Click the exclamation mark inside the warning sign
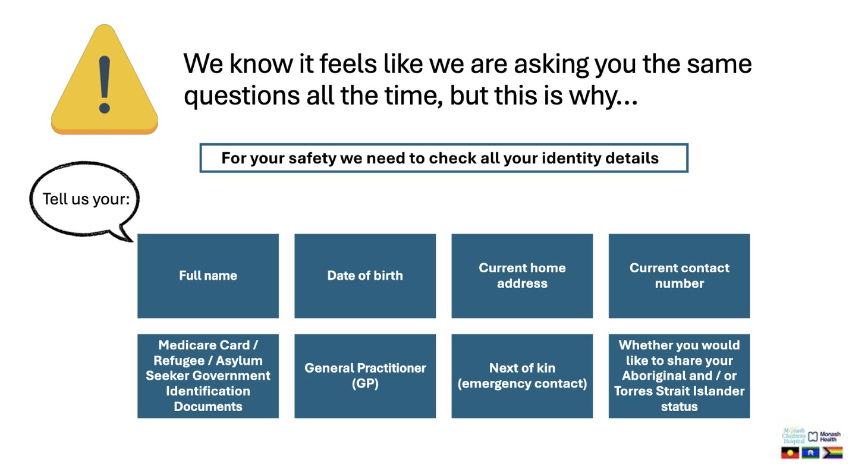 pyautogui.click(x=105, y=83)
